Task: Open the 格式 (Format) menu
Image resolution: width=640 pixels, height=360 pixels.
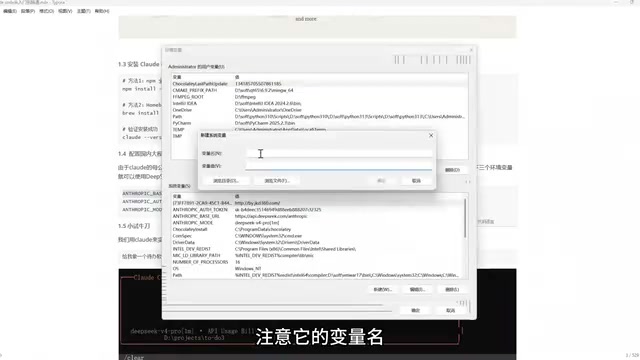Action: tap(47, 11)
